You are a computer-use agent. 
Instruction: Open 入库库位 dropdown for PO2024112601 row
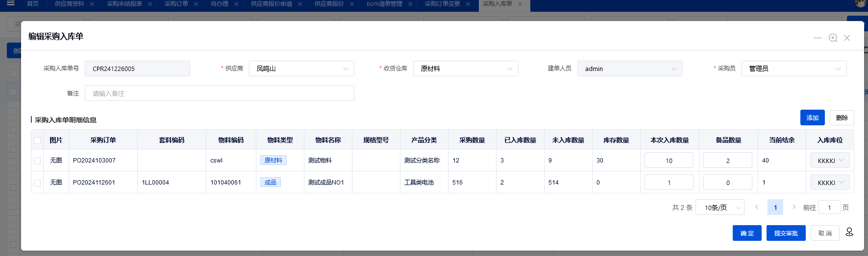pyautogui.click(x=830, y=182)
